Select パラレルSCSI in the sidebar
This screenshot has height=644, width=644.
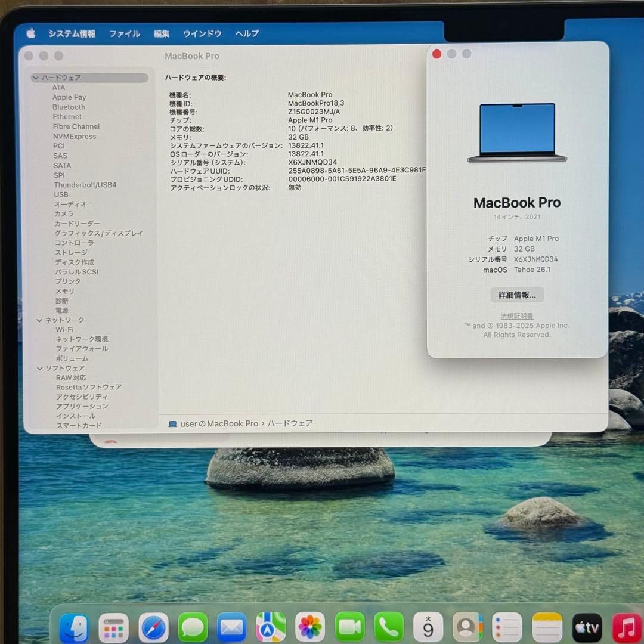click(77, 272)
